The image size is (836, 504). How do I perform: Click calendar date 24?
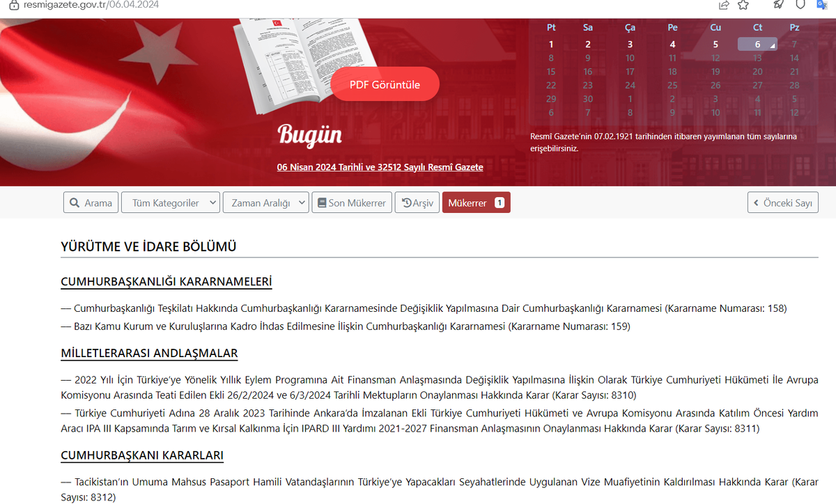pyautogui.click(x=630, y=85)
